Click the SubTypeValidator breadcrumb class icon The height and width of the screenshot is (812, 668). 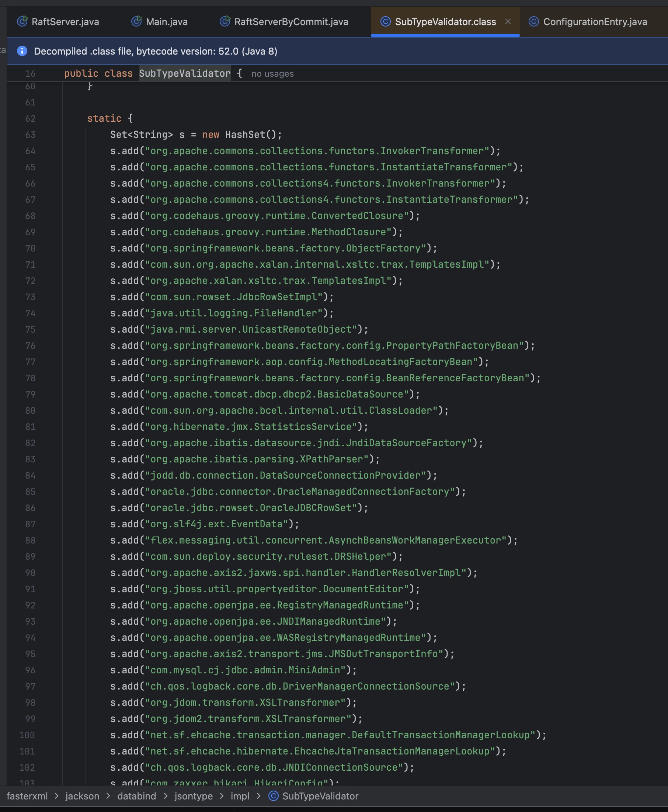[273, 796]
